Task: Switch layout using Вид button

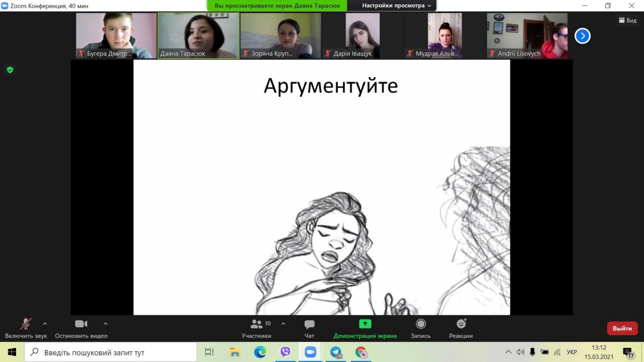Action: pyautogui.click(x=627, y=21)
